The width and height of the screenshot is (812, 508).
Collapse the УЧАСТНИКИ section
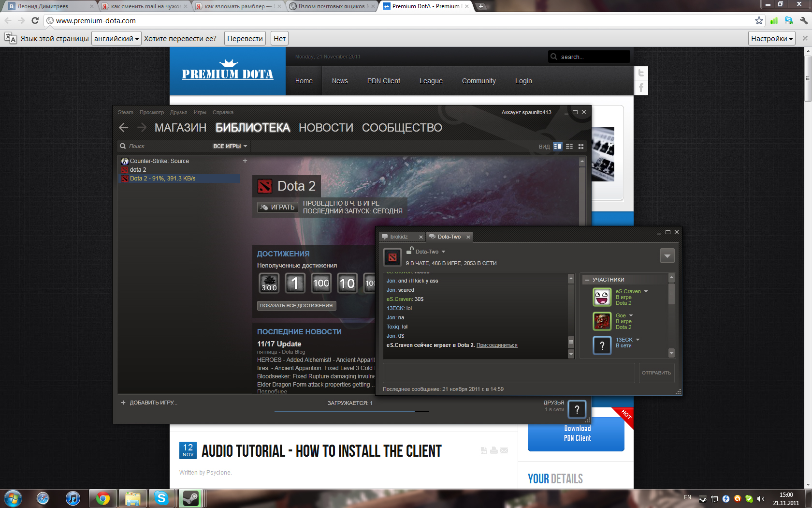[587, 280]
